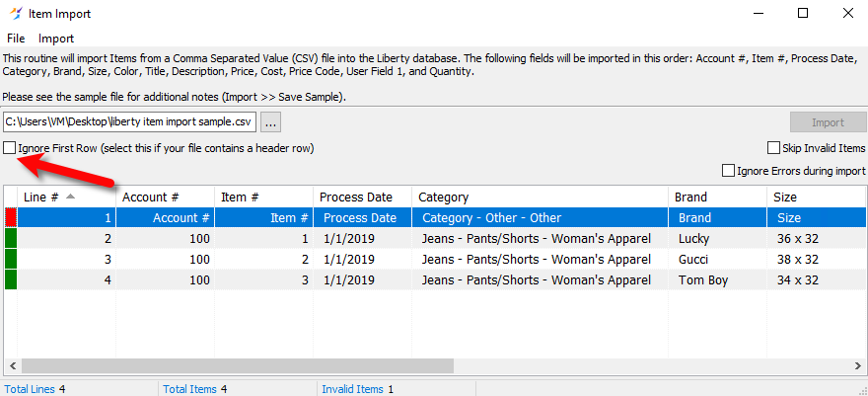Select the 1/1/2019 date on line 3
The width and height of the screenshot is (868, 396).
363,259
